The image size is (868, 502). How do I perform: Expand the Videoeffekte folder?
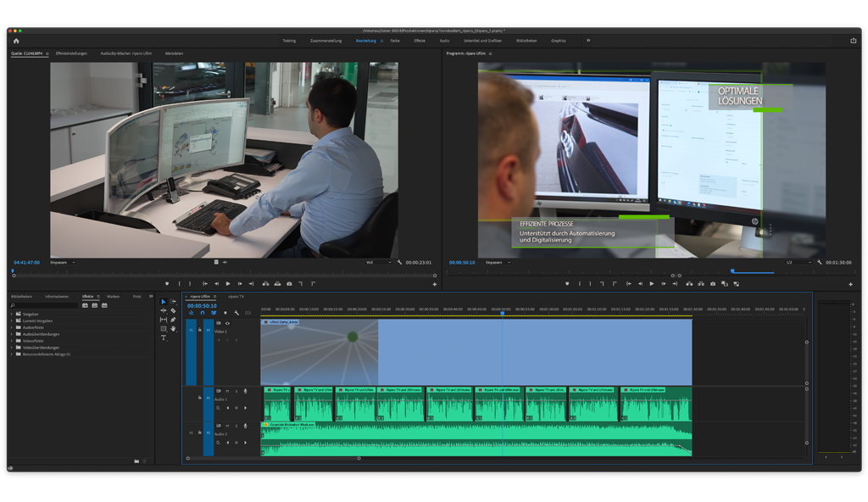tap(12, 341)
